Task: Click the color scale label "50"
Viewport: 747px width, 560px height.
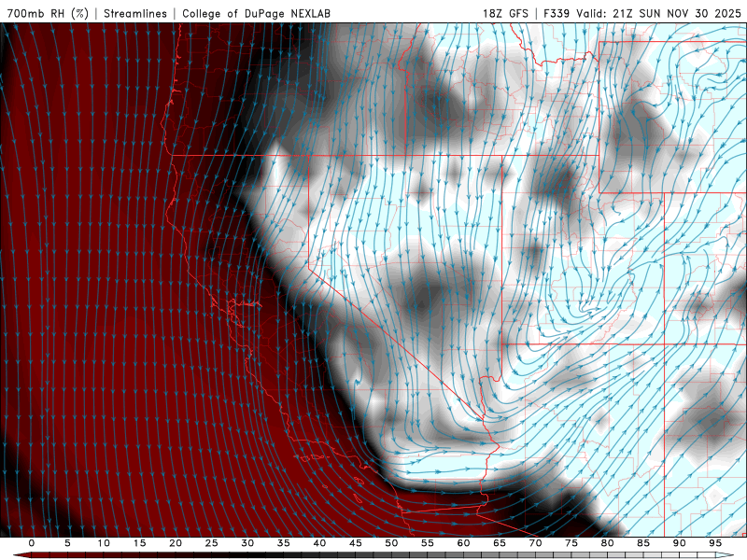Action: pyautogui.click(x=391, y=543)
